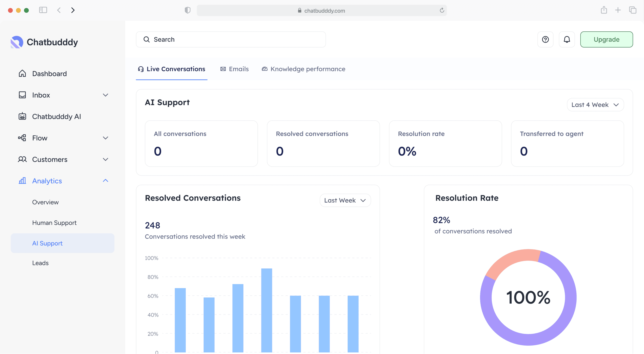Open the Leads page
The image size is (644, 354).
click(x=40, y=263)
